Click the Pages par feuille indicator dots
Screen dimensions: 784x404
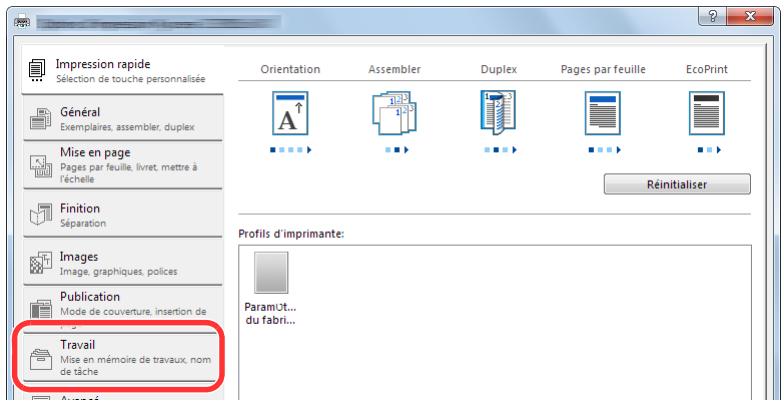click(x=604, y=150)
